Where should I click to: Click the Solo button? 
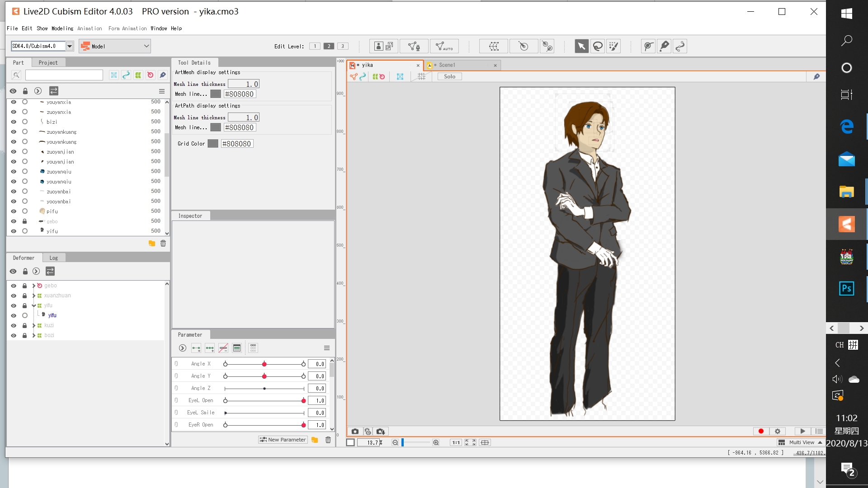click(449, 77)
